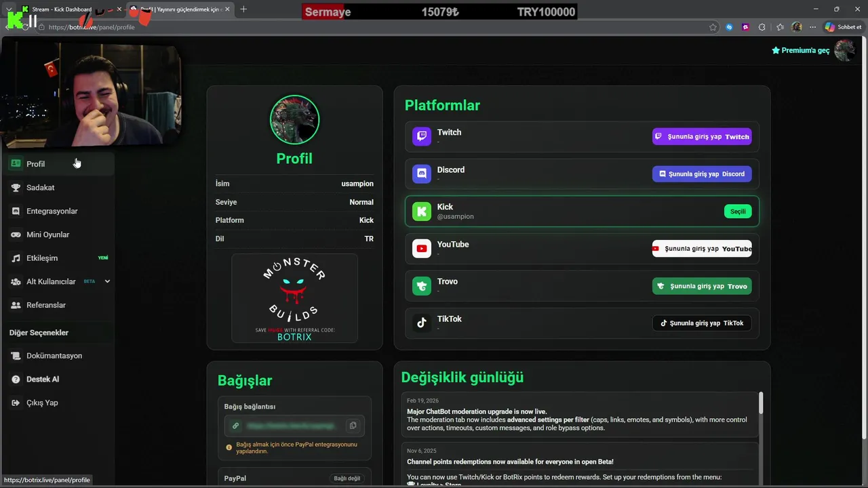
Task: Click the Dil value TR
Action: (369, 239)
